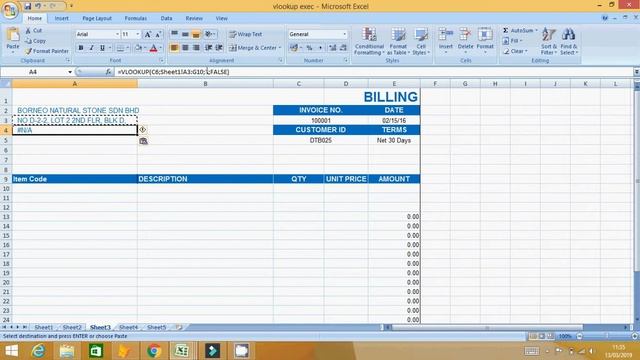Cut the selected cell
The height and width of the screenshot is (360, 640).
click(x=33, y=31)
